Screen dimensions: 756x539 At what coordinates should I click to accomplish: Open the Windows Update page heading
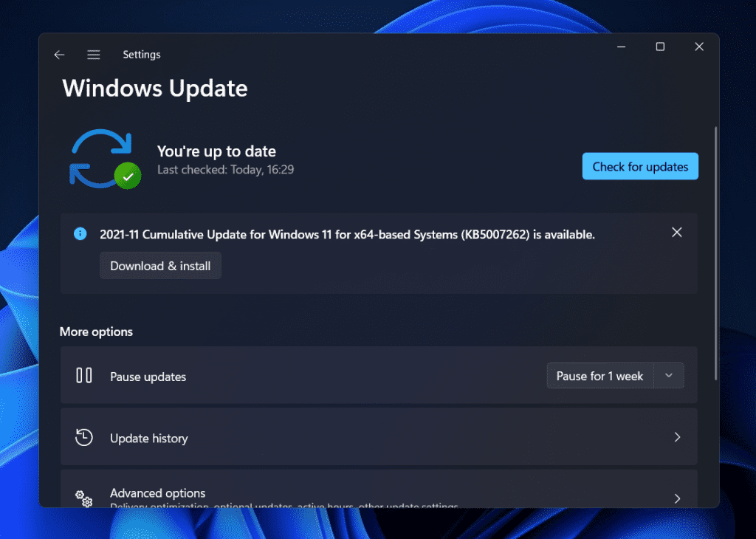coord(155,89)
